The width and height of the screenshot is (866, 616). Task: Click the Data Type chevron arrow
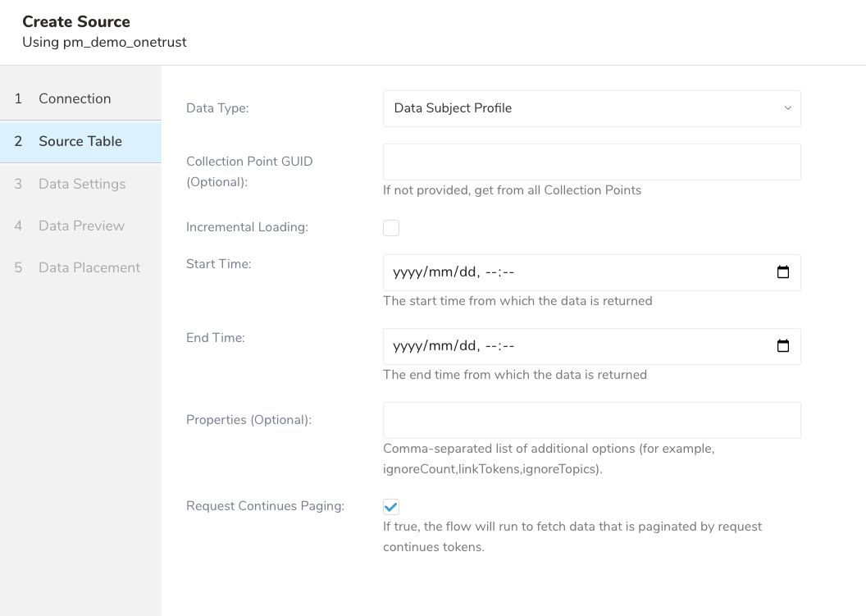(x=787, y=108)
